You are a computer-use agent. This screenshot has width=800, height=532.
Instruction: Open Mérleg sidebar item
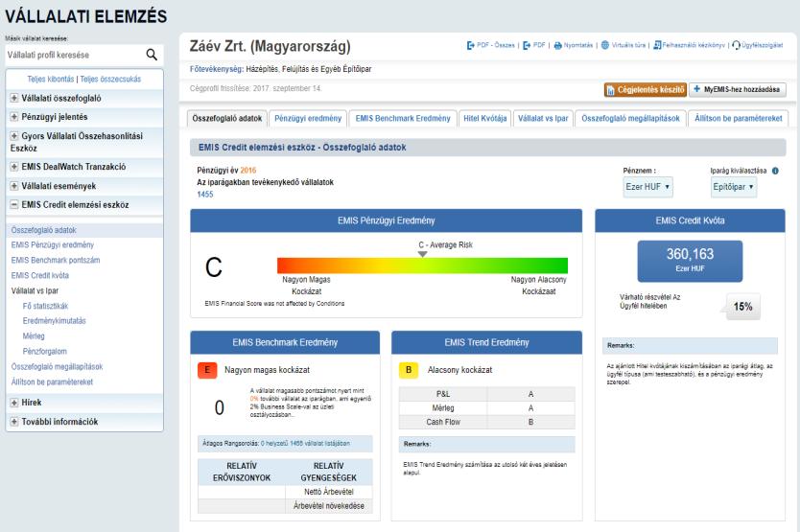(x=34, y=336)
